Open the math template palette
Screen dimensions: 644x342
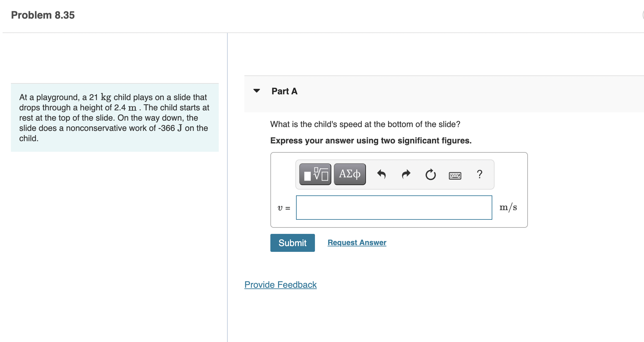pos(315,174)
